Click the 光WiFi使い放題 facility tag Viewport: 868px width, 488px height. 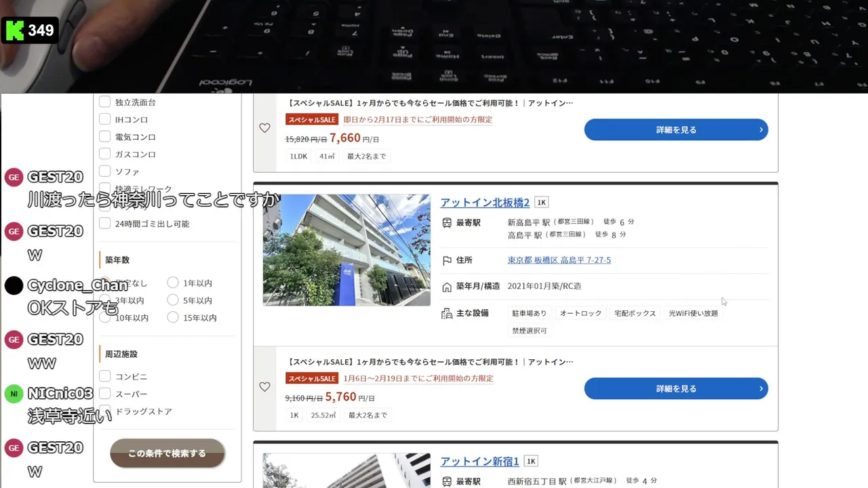(693, 313)
